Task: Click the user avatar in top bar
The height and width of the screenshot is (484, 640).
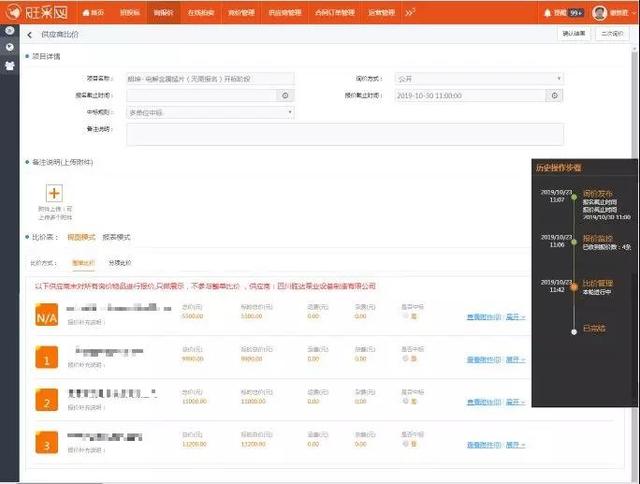Action: tap(599, 13)
